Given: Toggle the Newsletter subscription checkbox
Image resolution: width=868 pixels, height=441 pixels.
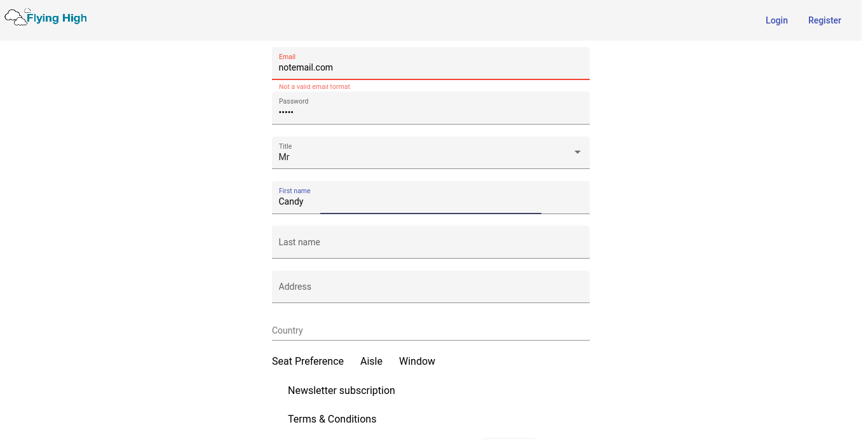Looking at the screenshot, I should pos(341,390).
